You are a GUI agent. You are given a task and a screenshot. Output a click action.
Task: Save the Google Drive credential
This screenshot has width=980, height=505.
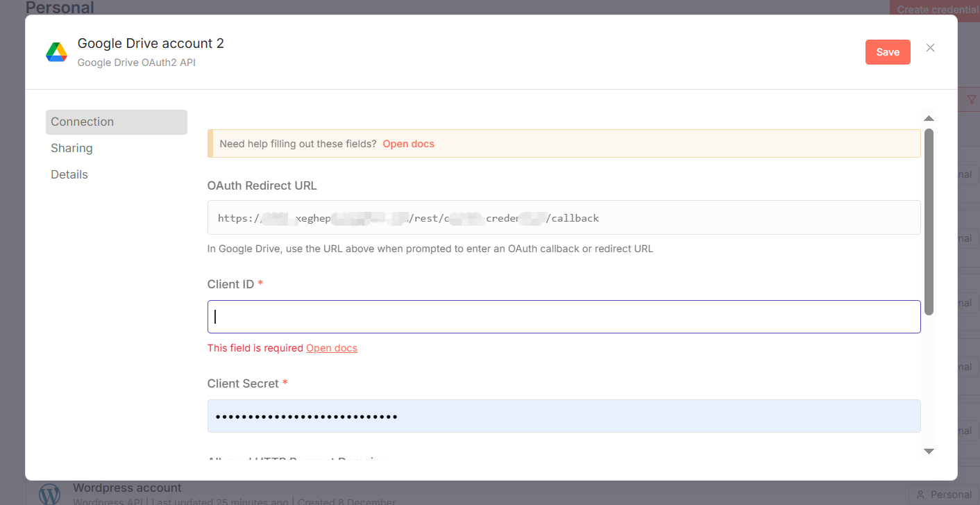888,51
